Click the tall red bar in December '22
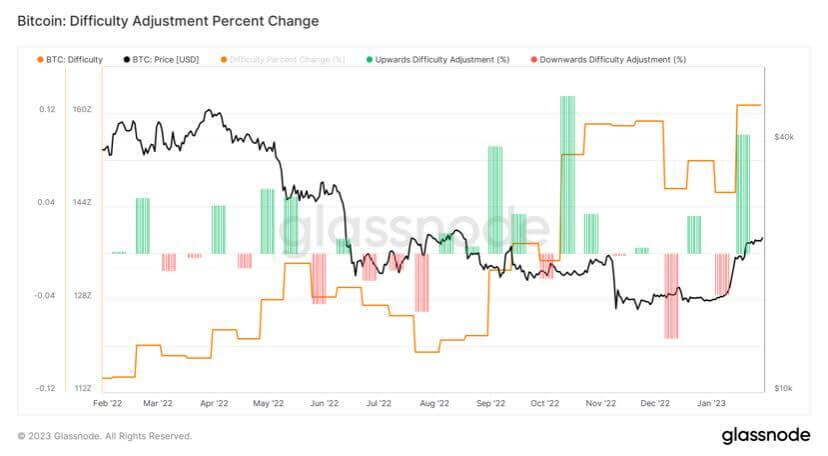This screenshot has width=828, height=456. [x=671, y=296]
